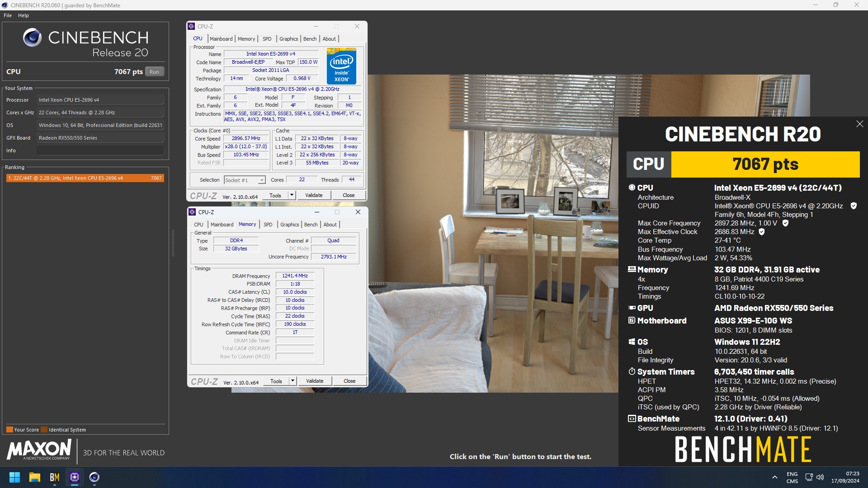Open Graphics tab in bottom CPU-Z window

pos(289,225)
